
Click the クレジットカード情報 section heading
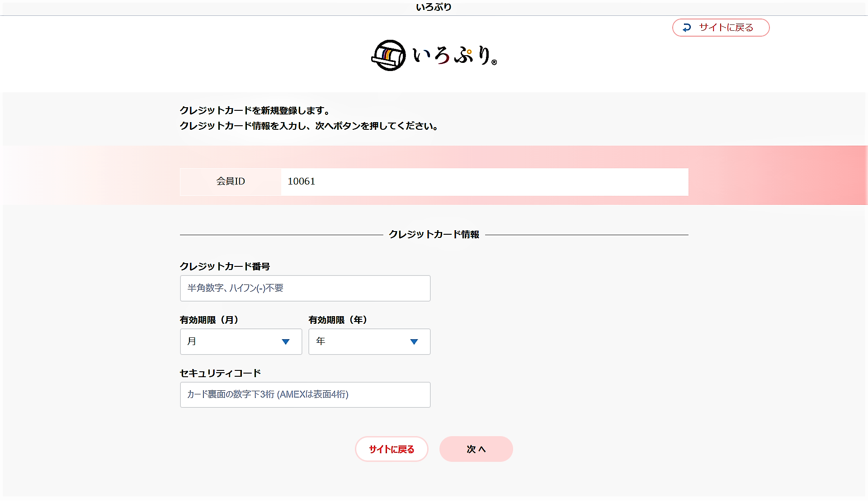pyautogui.click(x=434, y=234)
